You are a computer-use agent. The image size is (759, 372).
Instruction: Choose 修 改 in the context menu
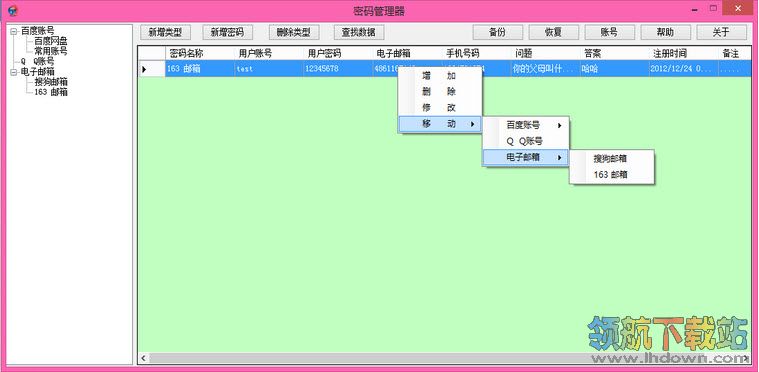tap(440, 108)
